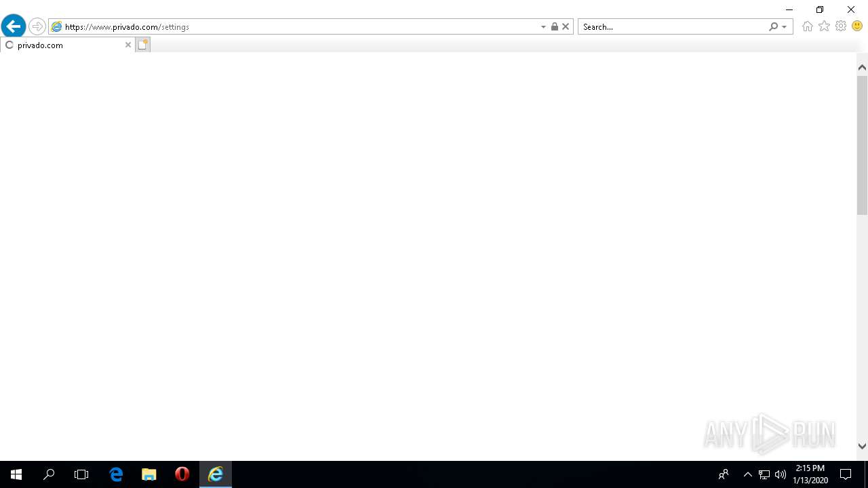The image size is (868, 488).
Task: Send feedback with the smiley face icon
Action: pyautogui.click(x=857, y=26)
